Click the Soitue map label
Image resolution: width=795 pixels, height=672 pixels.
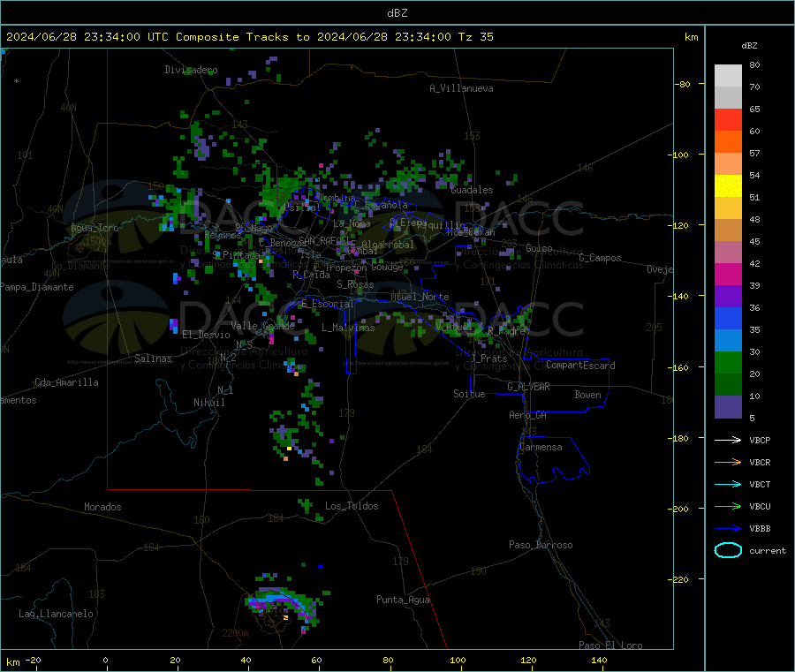469,394
